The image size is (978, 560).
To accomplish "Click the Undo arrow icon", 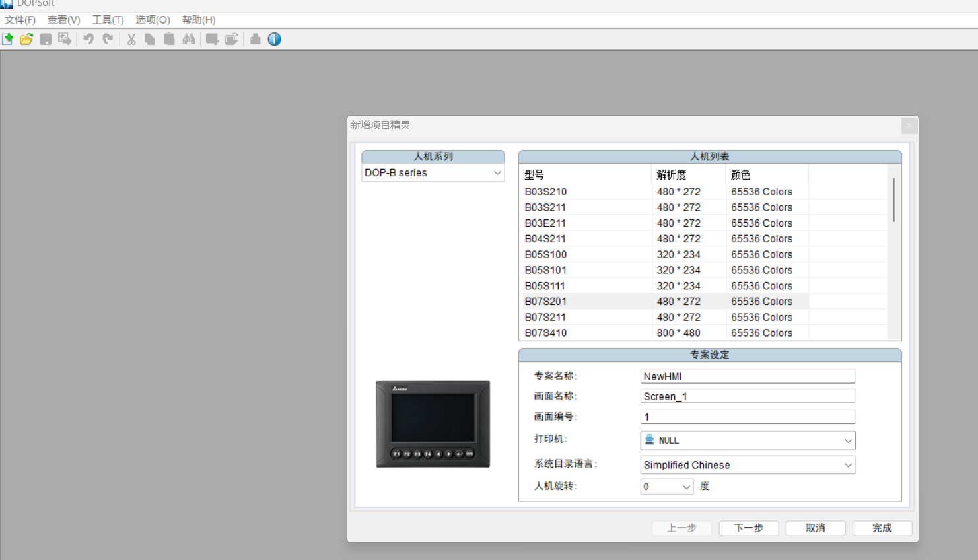I will click(x=88, y=39).
